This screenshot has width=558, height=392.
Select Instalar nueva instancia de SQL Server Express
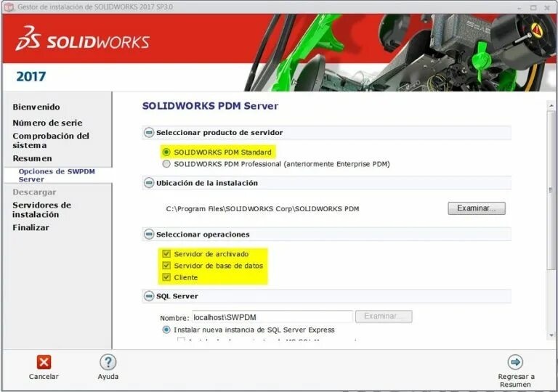pos(166,330)
